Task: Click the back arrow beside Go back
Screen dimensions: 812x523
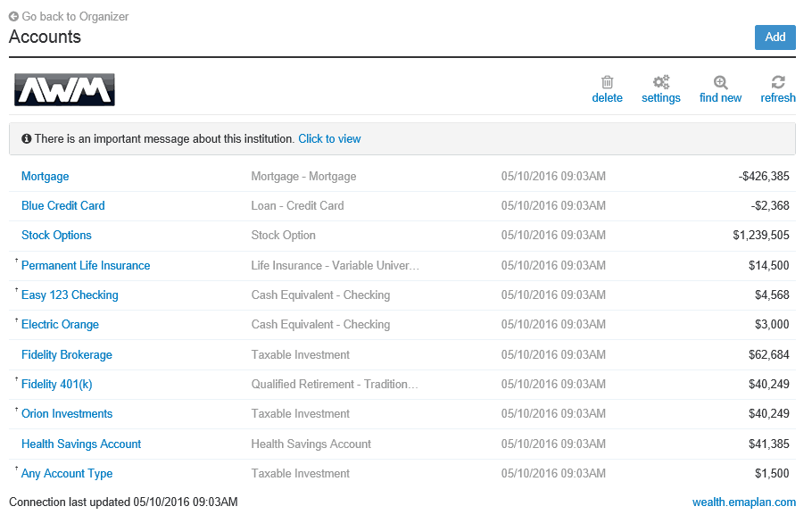Action: click(14, 16)
